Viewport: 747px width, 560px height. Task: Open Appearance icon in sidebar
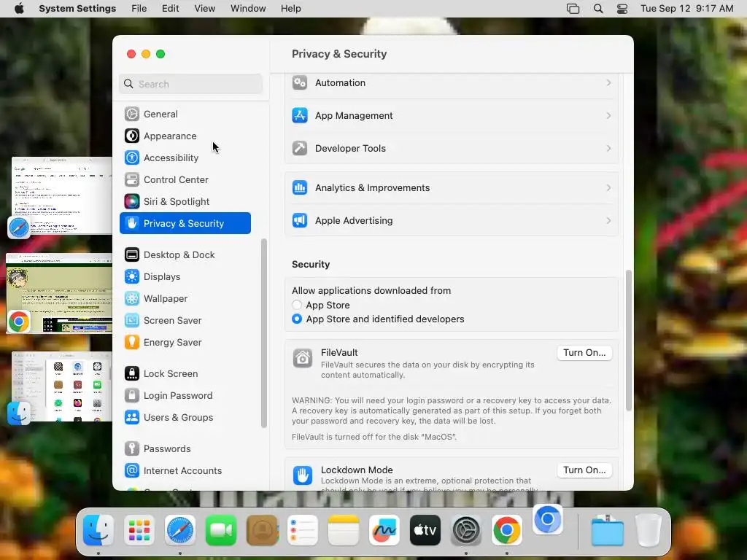pos(132,136)
